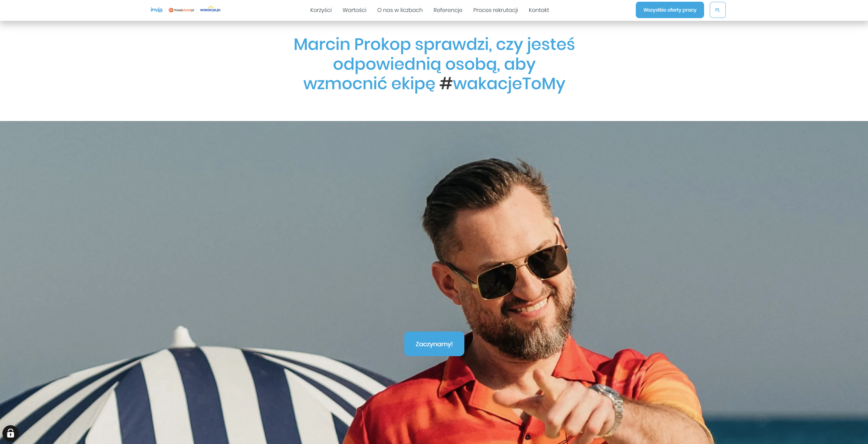
Task: Click the #wakacjeToMy hashtag text
Action: [x=502, y=83]
